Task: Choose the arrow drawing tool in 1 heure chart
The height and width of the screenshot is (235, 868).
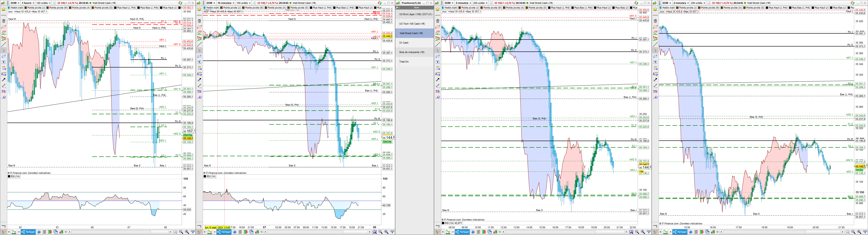Action: (x=4, y=80)
